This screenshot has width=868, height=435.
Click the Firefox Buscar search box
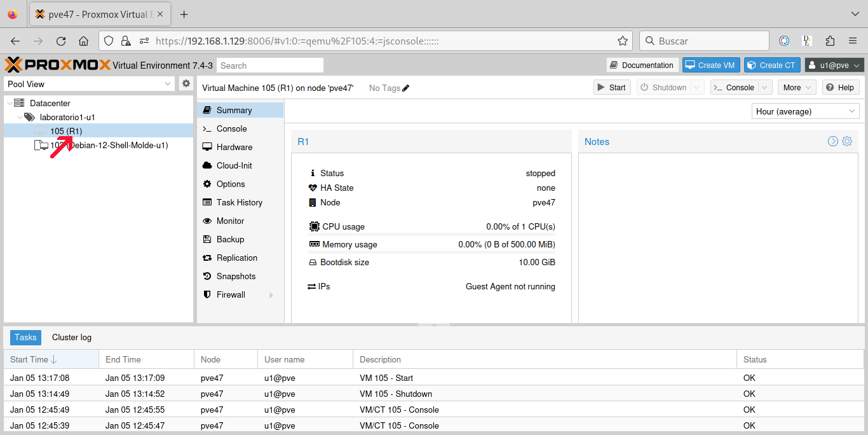click(x=704, y=41)
